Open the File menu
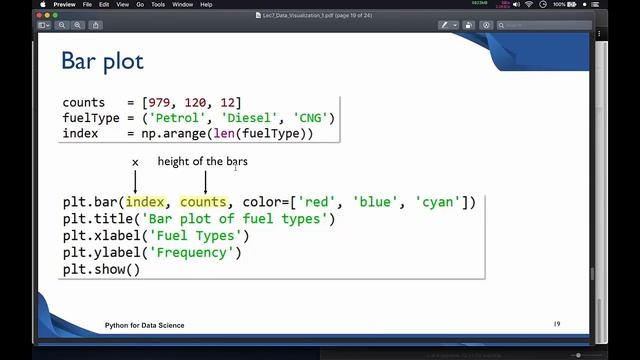 pos(87,4)
